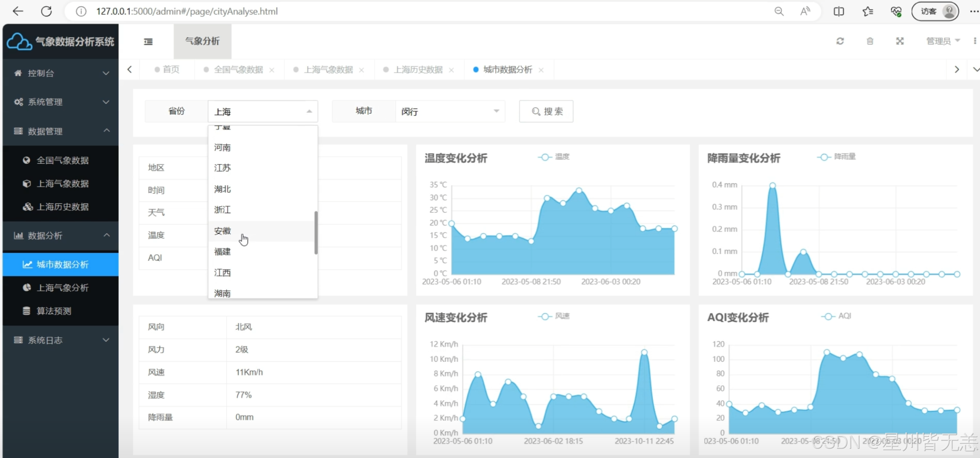Close the 城市数据分析 tab
The width and height of the screenshot is (980, 458).
pos(541,70)
